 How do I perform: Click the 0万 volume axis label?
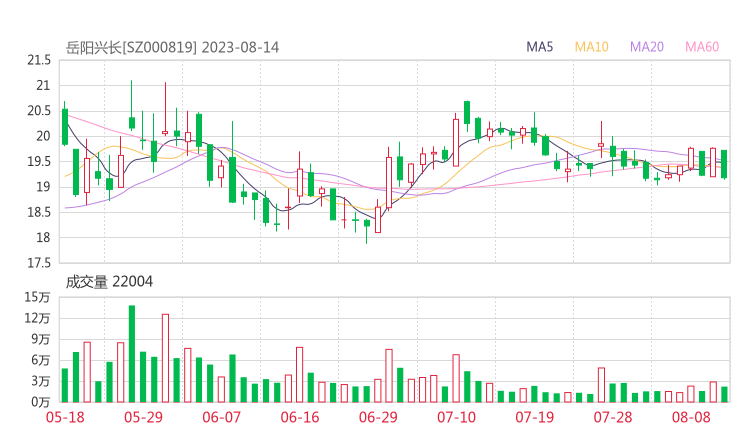point(41,402)
